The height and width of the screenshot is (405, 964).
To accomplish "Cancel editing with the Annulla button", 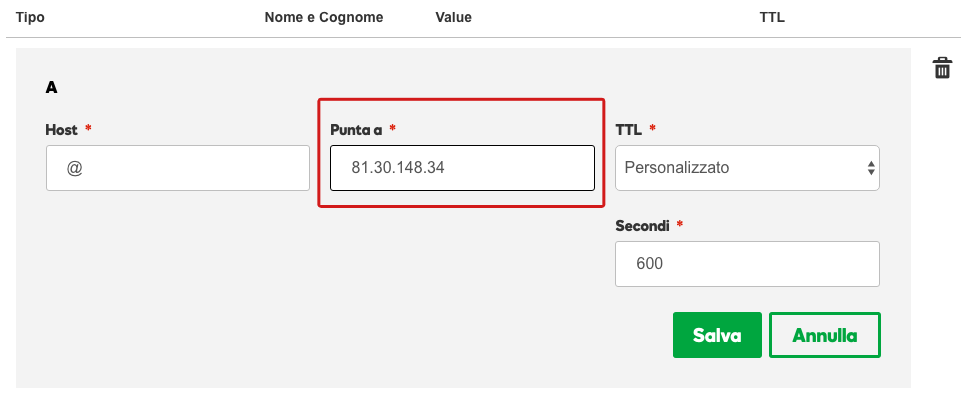I will click(x=824, y=335).
